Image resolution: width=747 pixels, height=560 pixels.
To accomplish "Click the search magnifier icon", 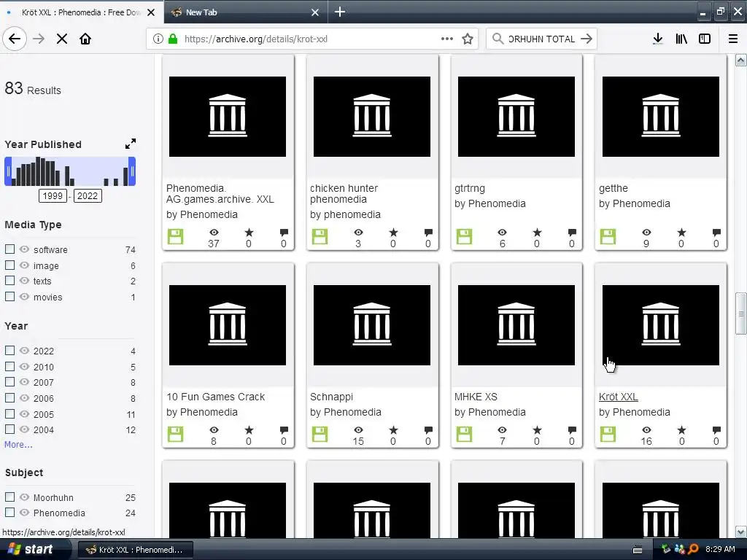I will coord(498,39).
